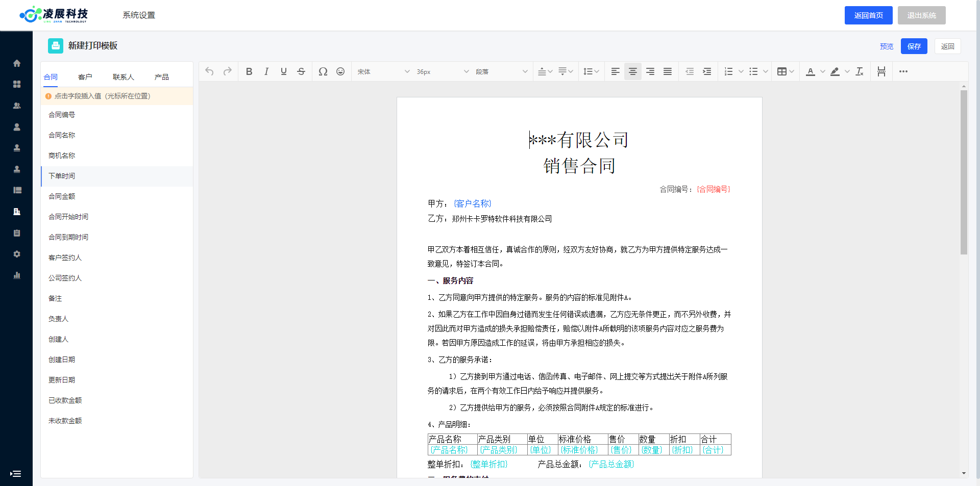Click the 退出系统 button
Viewport: 980px width, 486px height.
point(922,15)
